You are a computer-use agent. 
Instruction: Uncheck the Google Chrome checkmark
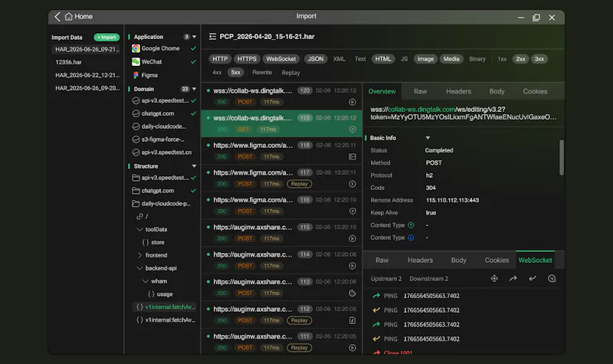(x=193, y=48)
